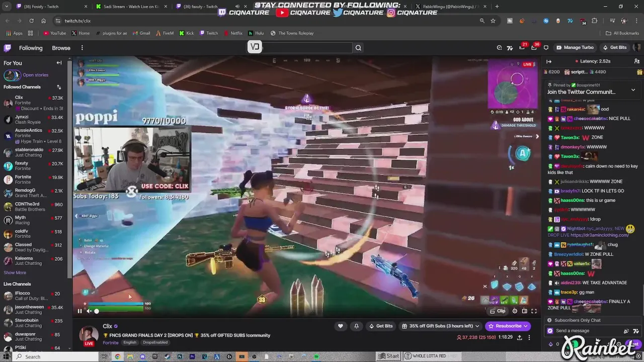The width and height of the screenshot is (644, 362).
Task: Collapse the chat panel arrow
Action: (x=549, y=61)
